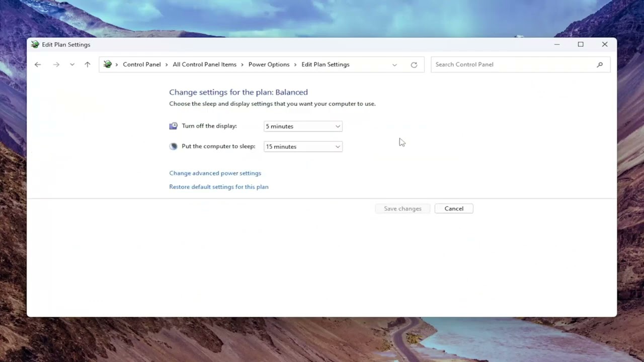Click the Edit Plan Settings title bar icon

click(35, 44)
